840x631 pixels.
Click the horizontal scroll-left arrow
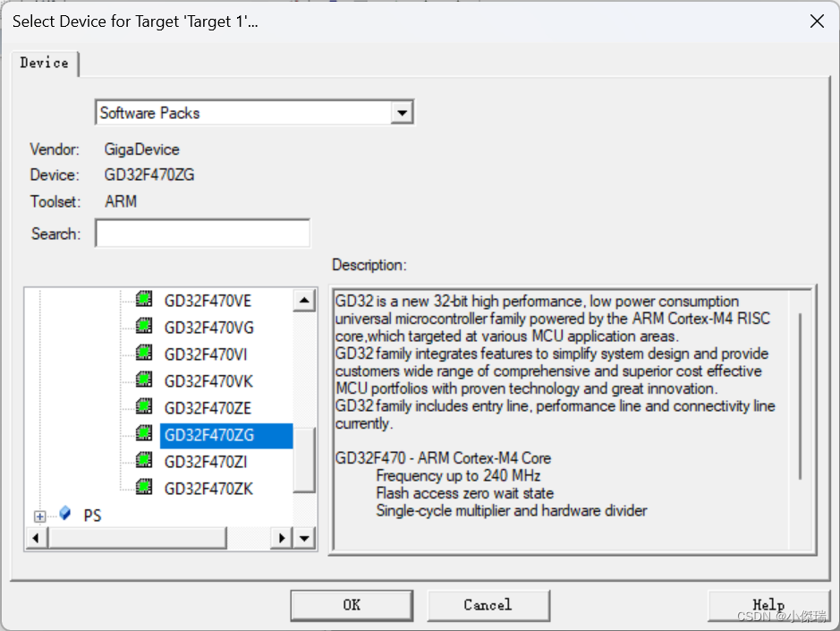36,538
